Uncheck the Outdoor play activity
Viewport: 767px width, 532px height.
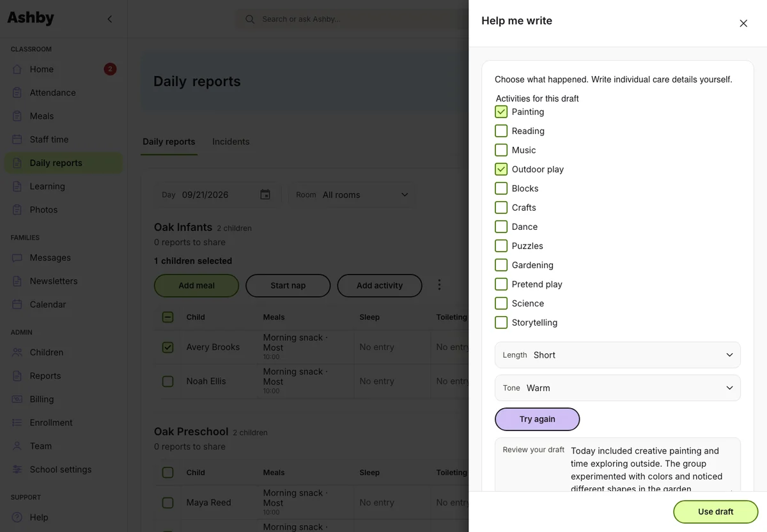point(501,169)
